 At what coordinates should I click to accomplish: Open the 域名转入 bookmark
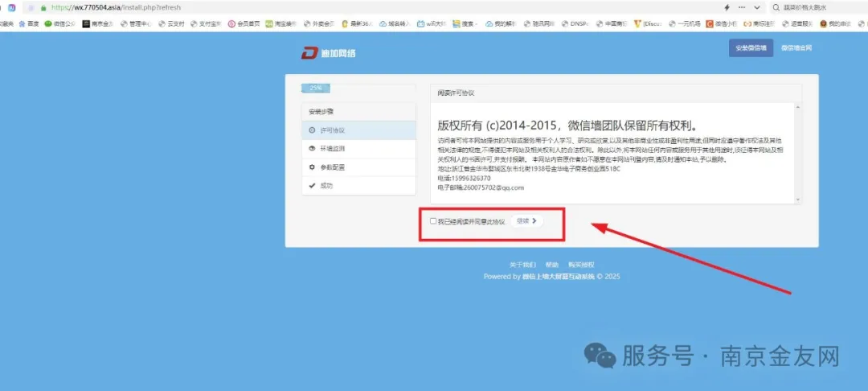[395, 24]
